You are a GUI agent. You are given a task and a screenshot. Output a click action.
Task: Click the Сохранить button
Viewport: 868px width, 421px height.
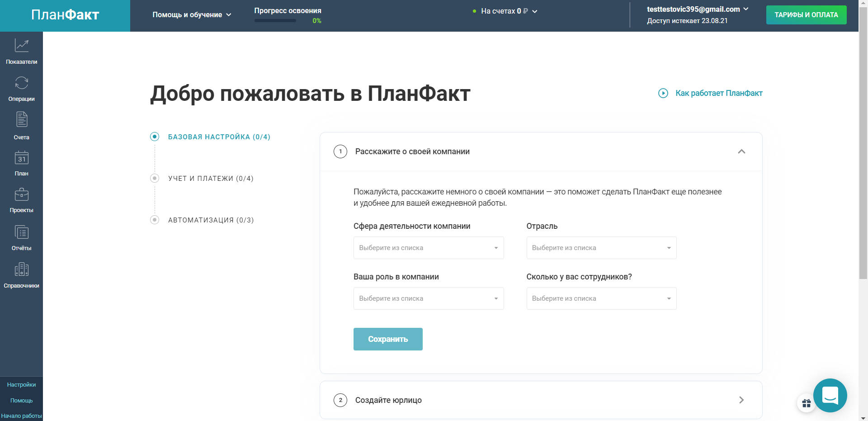click(x=388, y=339)
